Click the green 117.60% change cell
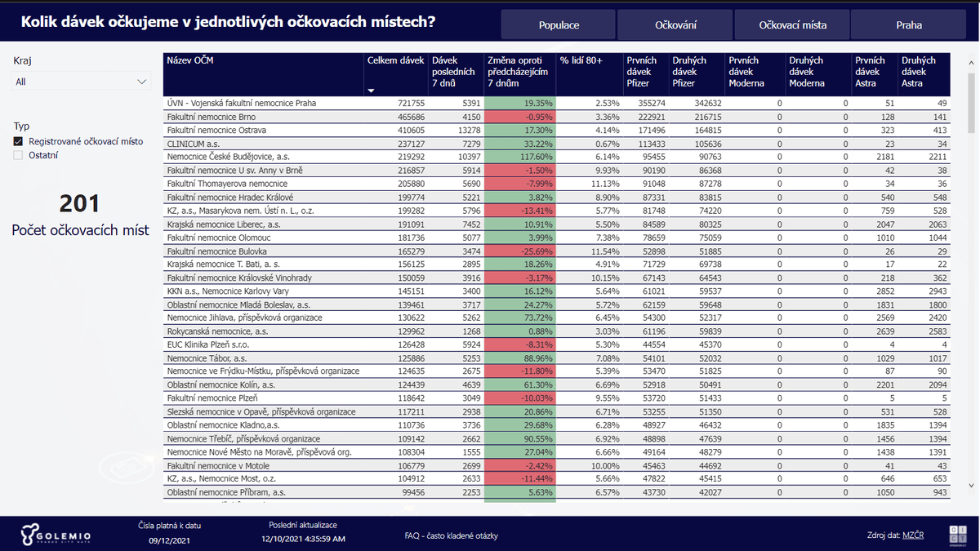The image size is (980, 551). (519, 157)
